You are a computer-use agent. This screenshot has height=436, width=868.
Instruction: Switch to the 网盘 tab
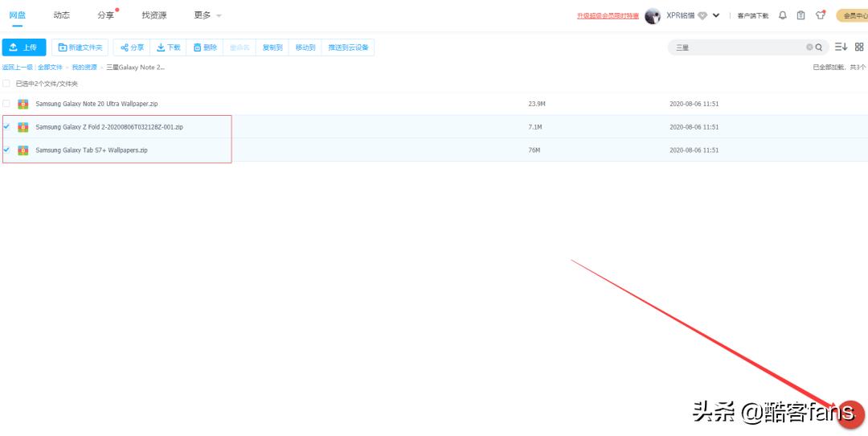(18, 15)
